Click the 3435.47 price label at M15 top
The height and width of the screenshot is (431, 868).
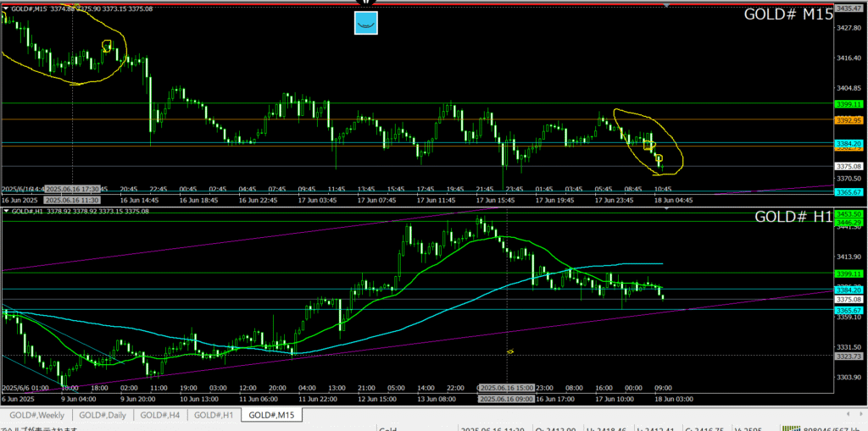[x=850, y=8]
